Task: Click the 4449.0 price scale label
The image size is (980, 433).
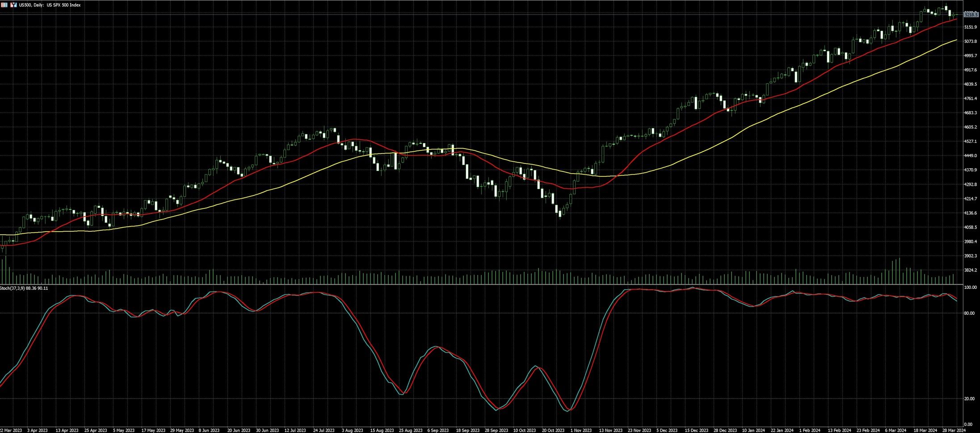Action: (970, 156)
